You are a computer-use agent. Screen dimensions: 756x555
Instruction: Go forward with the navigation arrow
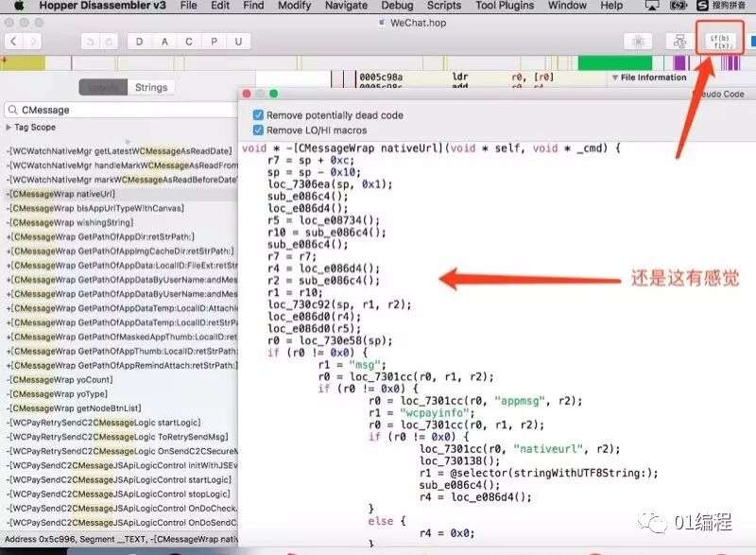(33, 42)
